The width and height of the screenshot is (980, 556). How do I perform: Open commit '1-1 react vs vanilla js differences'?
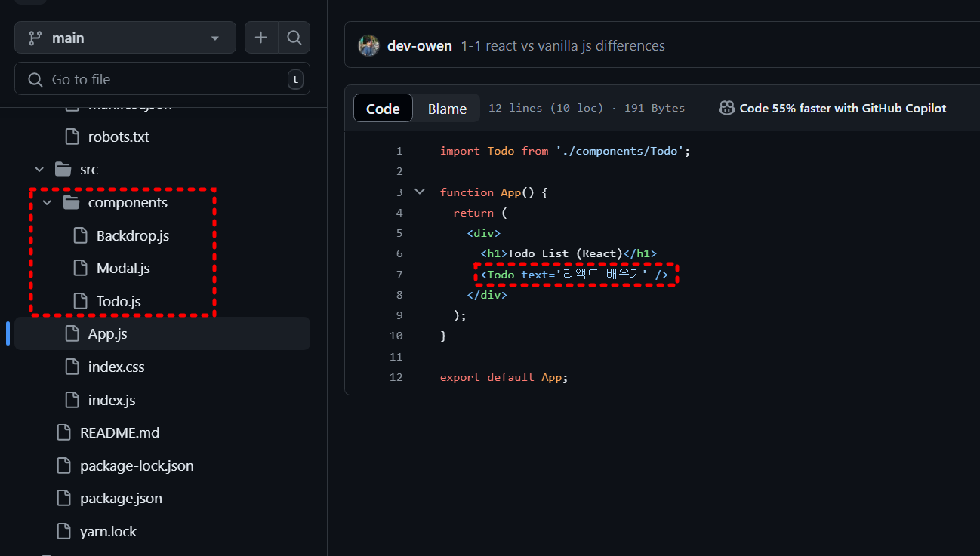click(563, 46)
